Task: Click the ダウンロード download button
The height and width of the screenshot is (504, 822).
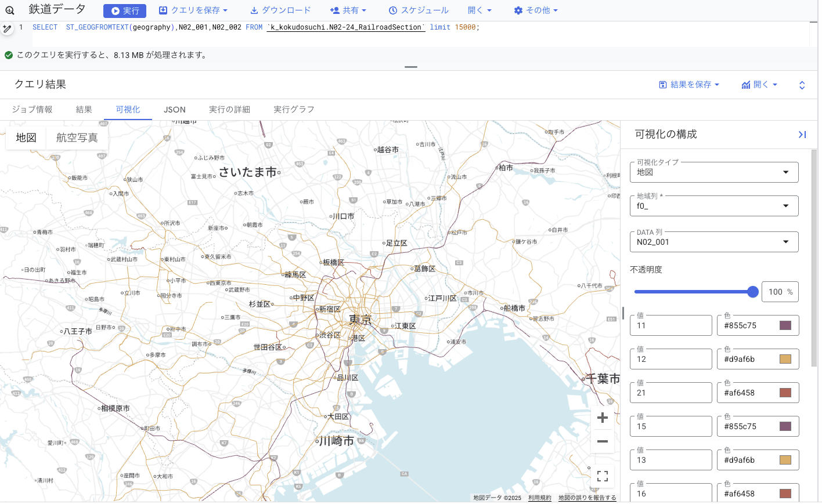Action: (x=280, y=10)
